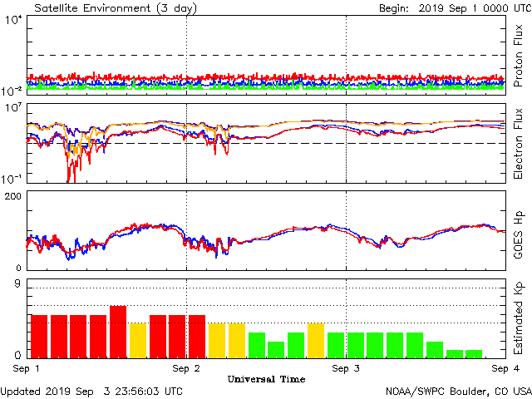
Task: Click the "Updated 2019 Sep 3 23:56:03 UTC" timestamp
Action: click(91, 392)
